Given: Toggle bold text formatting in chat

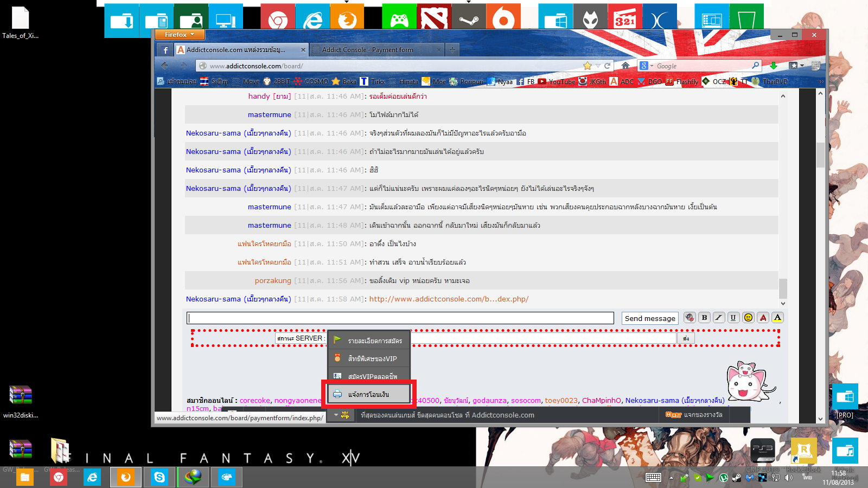Looking at the screenshot, I should [x=704, y=318].
